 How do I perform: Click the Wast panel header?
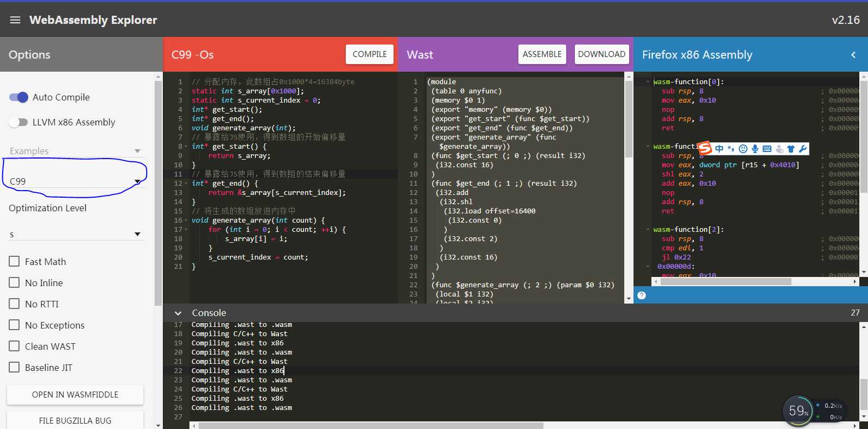(x=420, y=55)
